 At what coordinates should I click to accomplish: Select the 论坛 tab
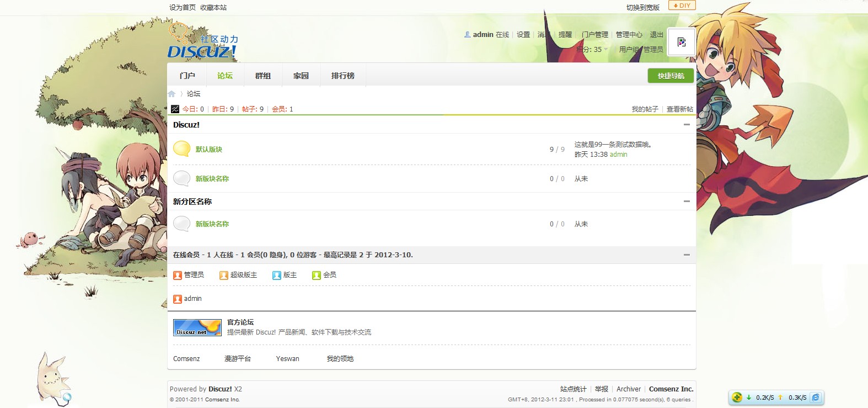tap(225, 76)
